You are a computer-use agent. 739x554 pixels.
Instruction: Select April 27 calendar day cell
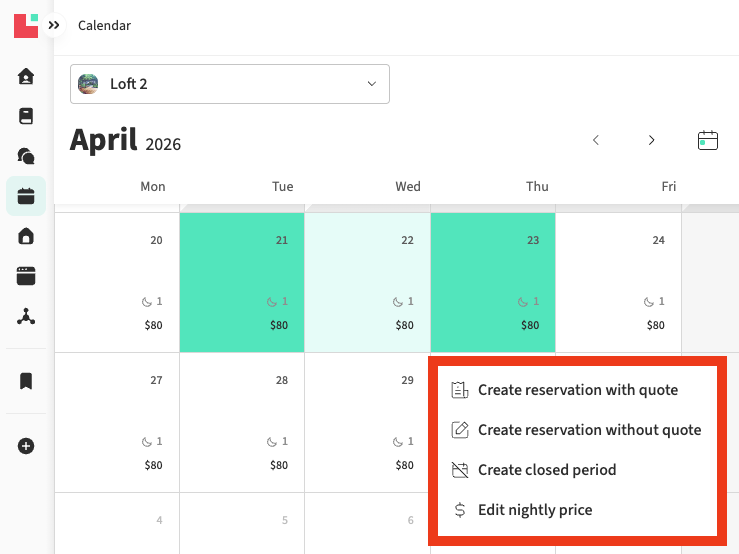pos(117,422)
